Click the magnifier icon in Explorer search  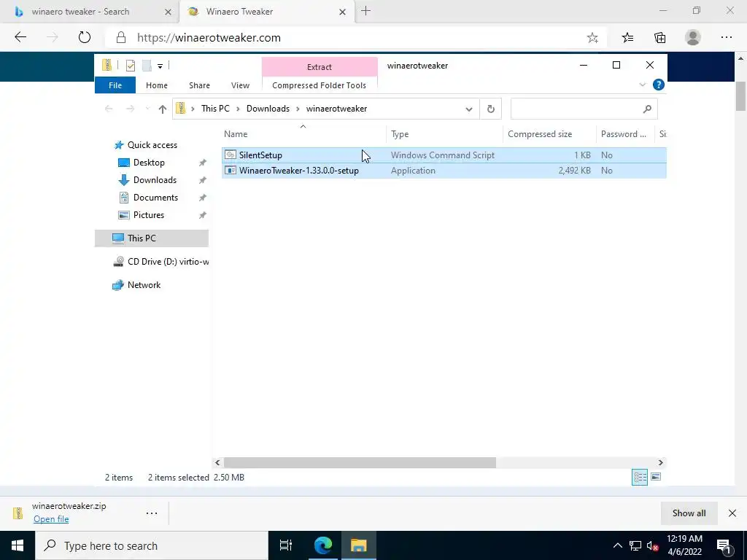647,109
